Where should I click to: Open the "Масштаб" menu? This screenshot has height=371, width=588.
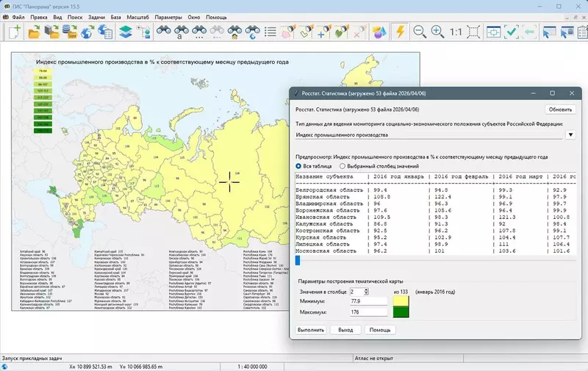click(x=137, y=17)
